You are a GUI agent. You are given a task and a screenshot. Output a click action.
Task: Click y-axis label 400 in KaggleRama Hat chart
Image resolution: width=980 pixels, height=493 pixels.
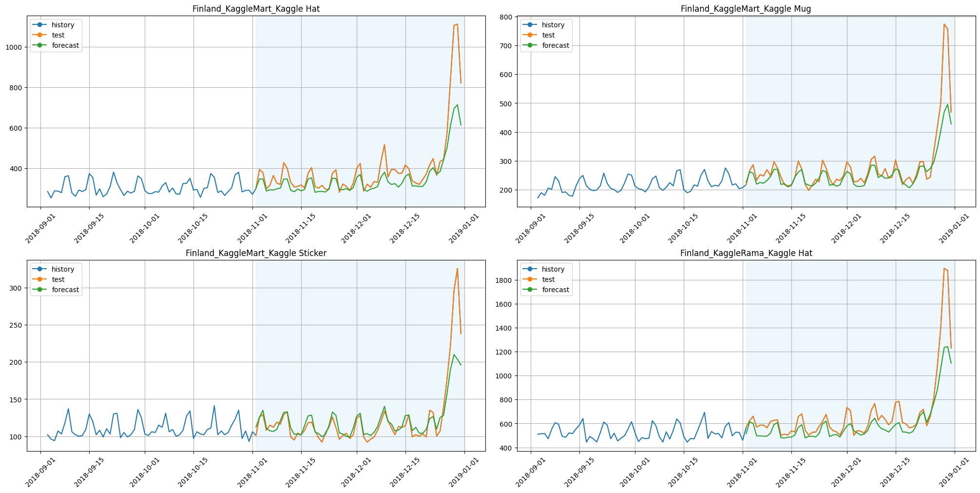[x=507, y=448]
